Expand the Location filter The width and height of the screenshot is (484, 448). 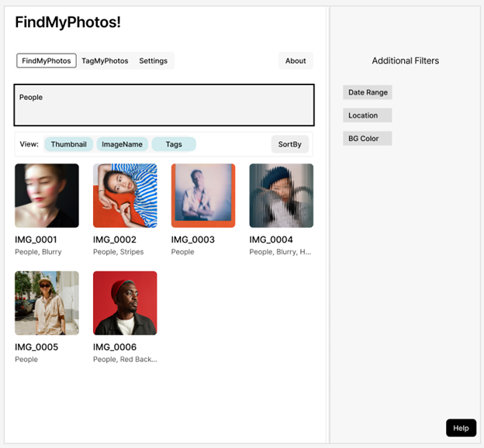368,115
